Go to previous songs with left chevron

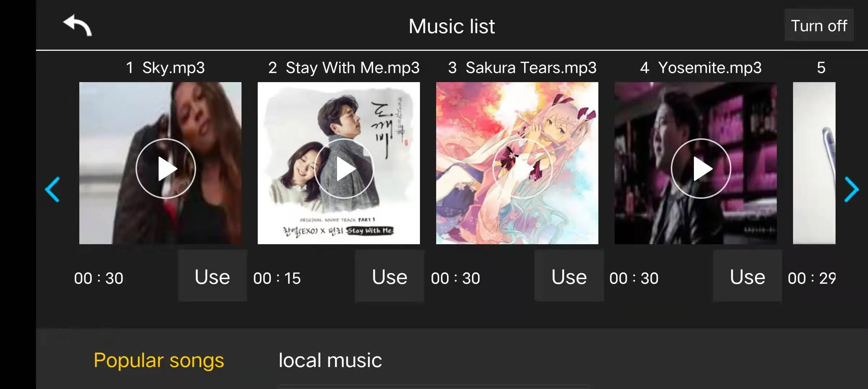(x=53, y=189)
